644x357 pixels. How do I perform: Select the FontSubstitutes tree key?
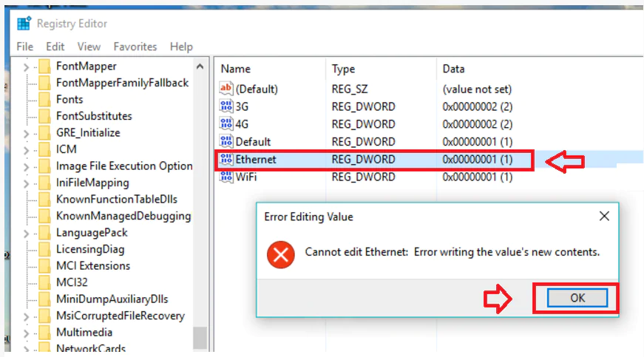coord(94,116)
